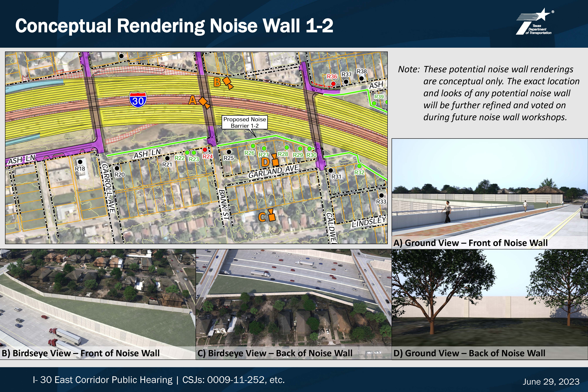Click the black receiver dot R25
588x392 pixels.
pyautogui.click(x=229, y=152)
